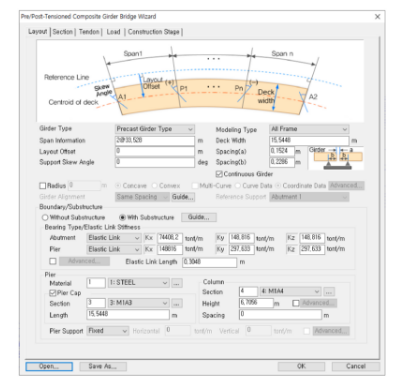Select the Load tab
400x386 pixels.
pyautogui.click(x=113, y=32)
